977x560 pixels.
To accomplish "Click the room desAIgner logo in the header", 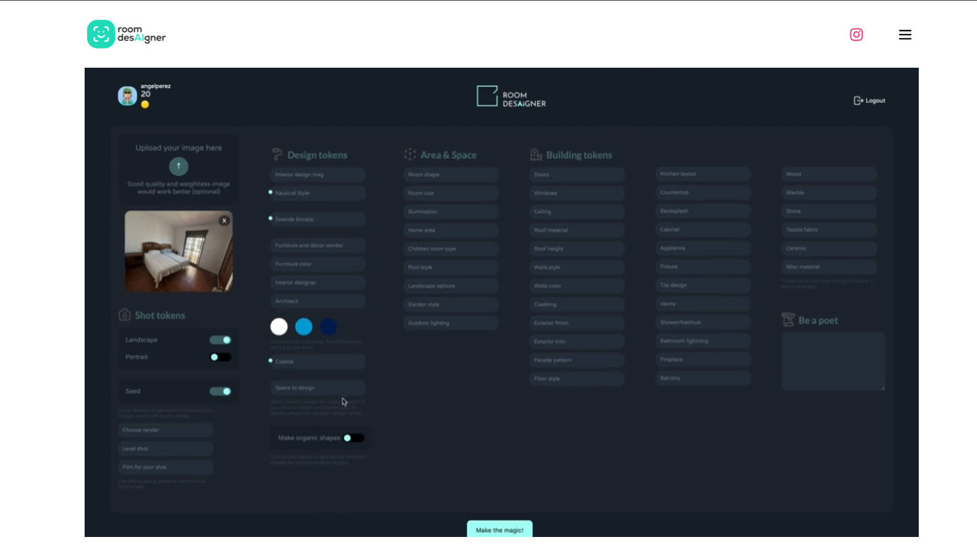I will tap(127, 34).
